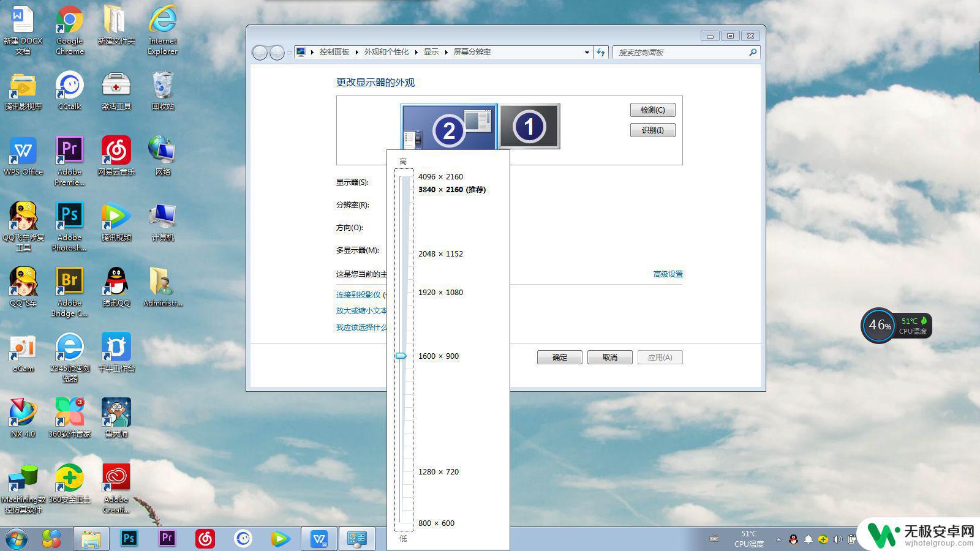Launch 千牛工作台 desktop shortcut

coord(116,353)
